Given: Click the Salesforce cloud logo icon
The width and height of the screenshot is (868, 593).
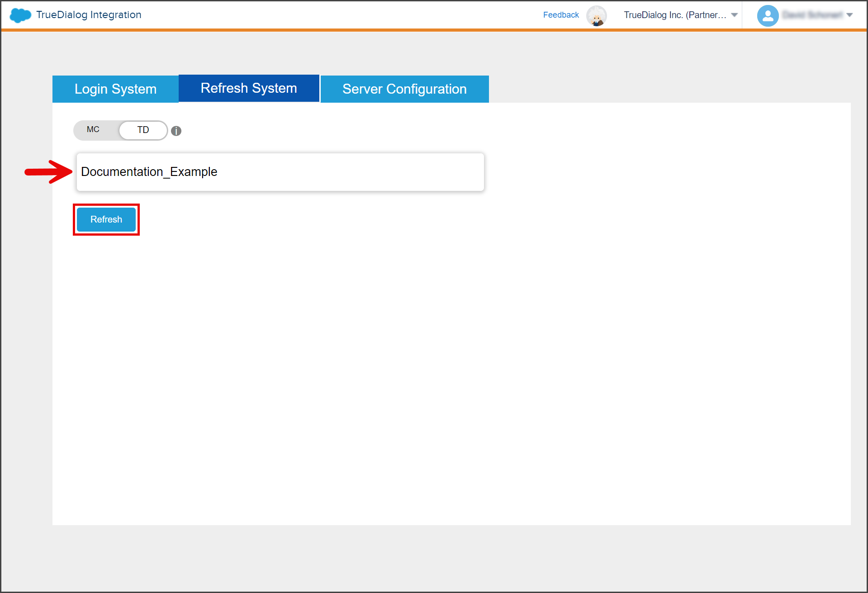Looking at the screenshot, I should click(x=20, y=15).
